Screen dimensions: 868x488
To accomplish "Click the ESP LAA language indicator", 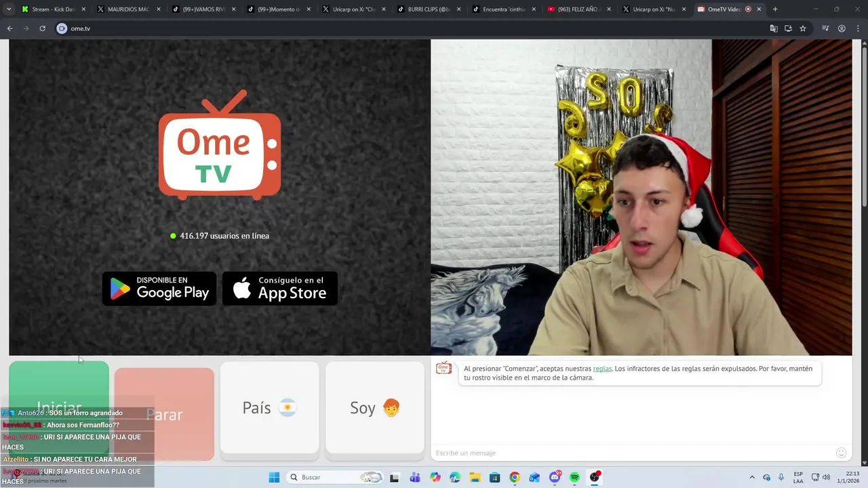I will click(x=798, y=477).
